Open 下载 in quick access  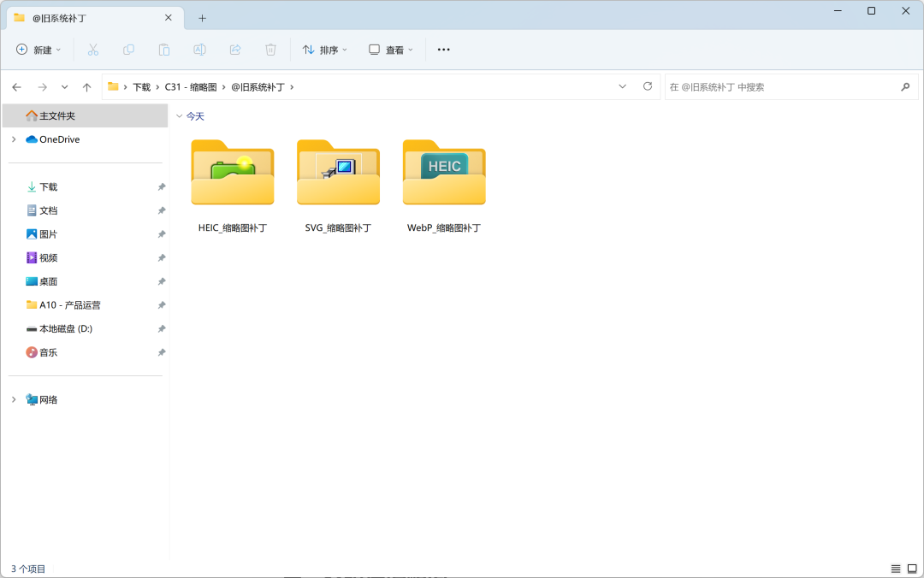pos(48,186)
